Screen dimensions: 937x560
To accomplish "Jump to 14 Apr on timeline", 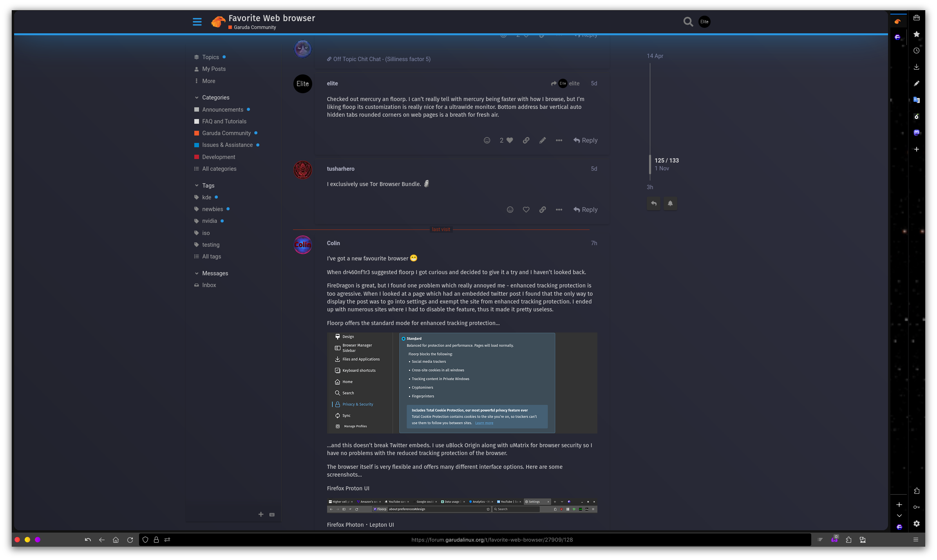I will [x=655, y=56].
